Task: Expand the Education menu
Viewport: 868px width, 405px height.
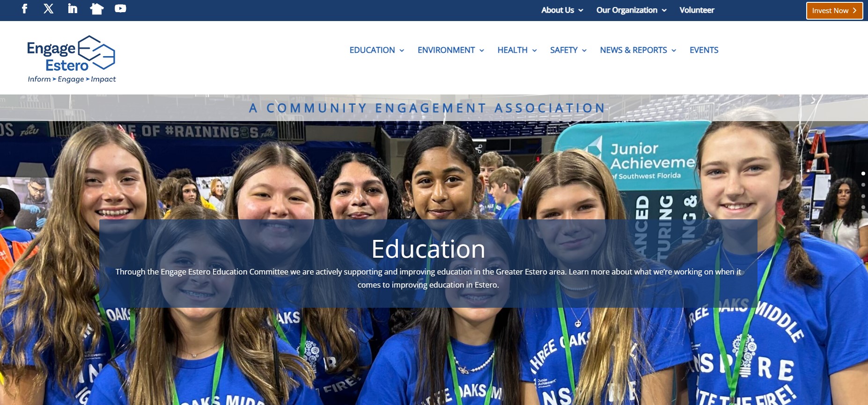Action: point(377,50)
